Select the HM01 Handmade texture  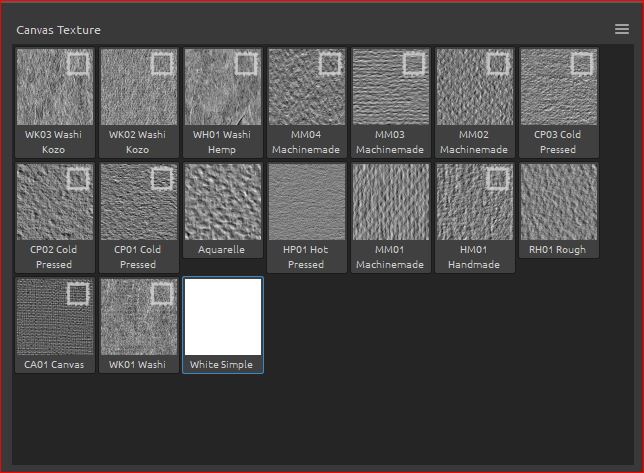[475, 210]
